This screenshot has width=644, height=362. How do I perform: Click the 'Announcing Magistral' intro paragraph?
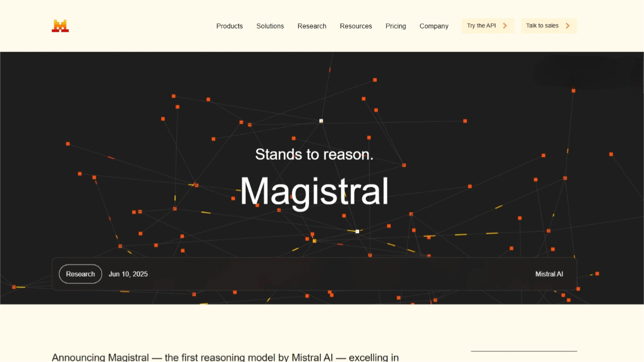tap(225, 357)
